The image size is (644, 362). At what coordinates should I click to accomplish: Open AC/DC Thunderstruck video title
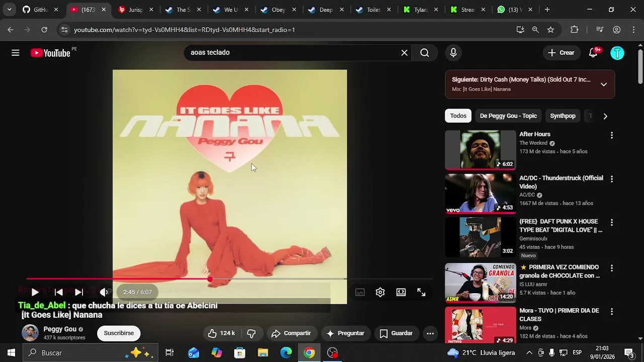[561, 182]
